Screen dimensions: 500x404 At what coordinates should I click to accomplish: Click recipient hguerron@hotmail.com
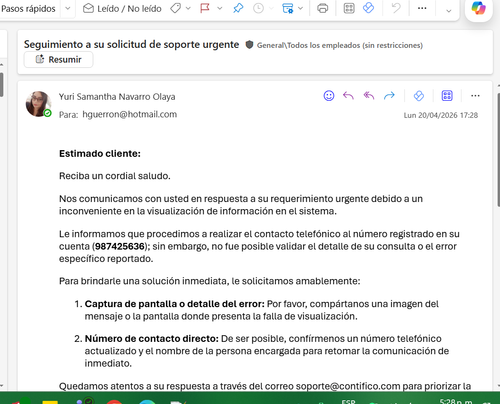point(130,114)
